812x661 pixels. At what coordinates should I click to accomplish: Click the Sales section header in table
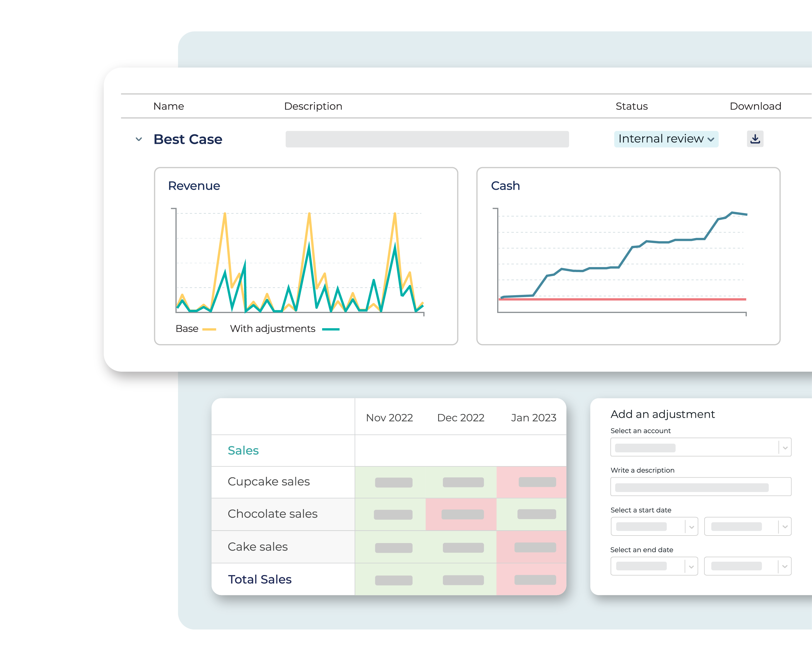click(243, 450)
